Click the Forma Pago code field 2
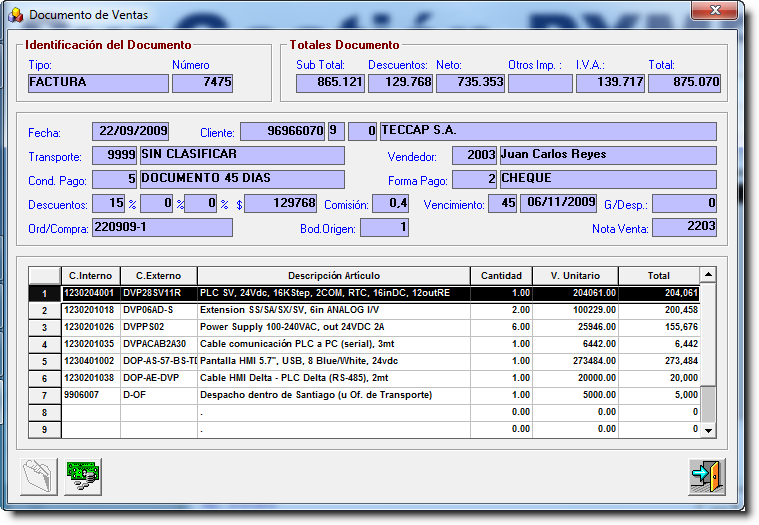The width and height of the screenshot is (759, 525). [474, 180]
